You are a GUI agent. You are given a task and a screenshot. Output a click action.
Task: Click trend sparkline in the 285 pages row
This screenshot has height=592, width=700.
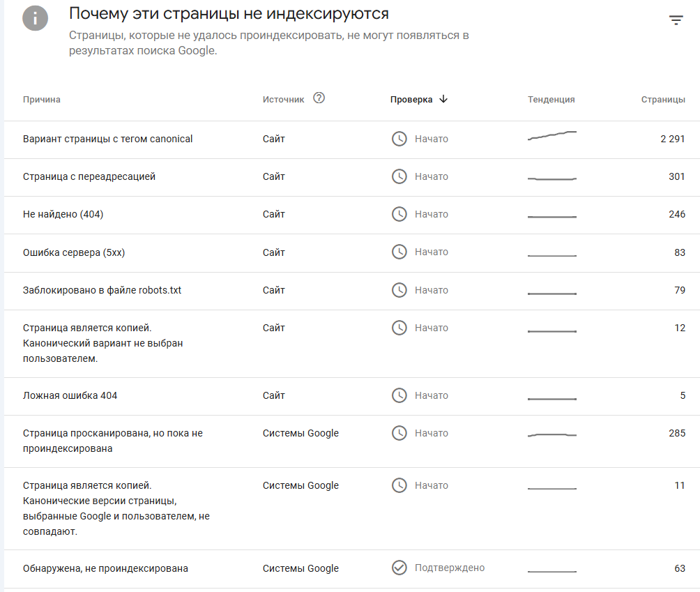coord(552,434)
